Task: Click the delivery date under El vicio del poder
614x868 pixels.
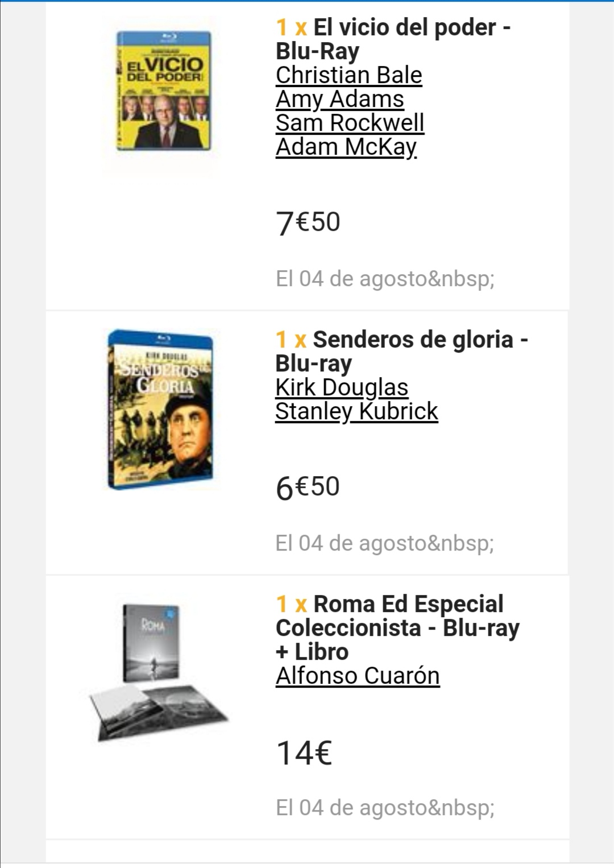Action: [385, 279]
